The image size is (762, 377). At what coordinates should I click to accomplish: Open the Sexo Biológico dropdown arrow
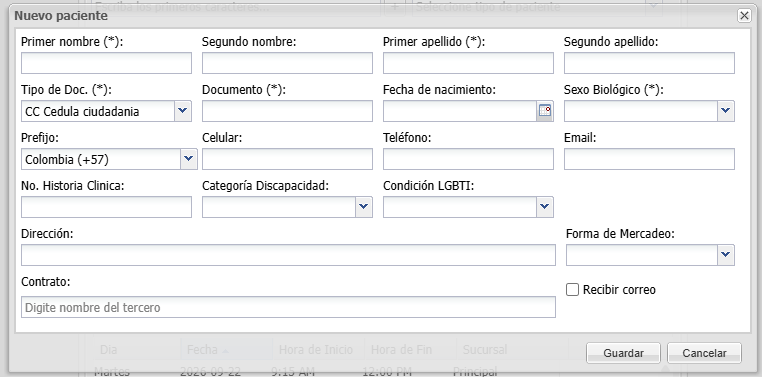tap(726, 111)
